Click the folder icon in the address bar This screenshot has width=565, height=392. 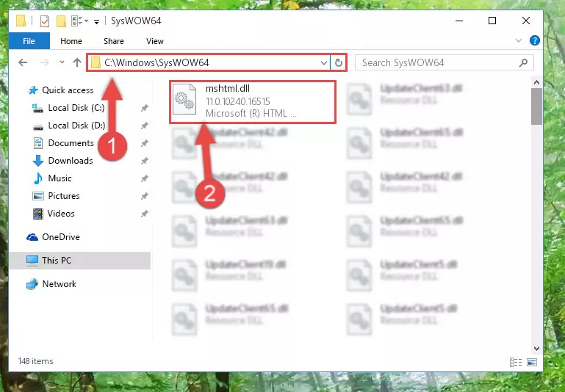tap(96, 63)
